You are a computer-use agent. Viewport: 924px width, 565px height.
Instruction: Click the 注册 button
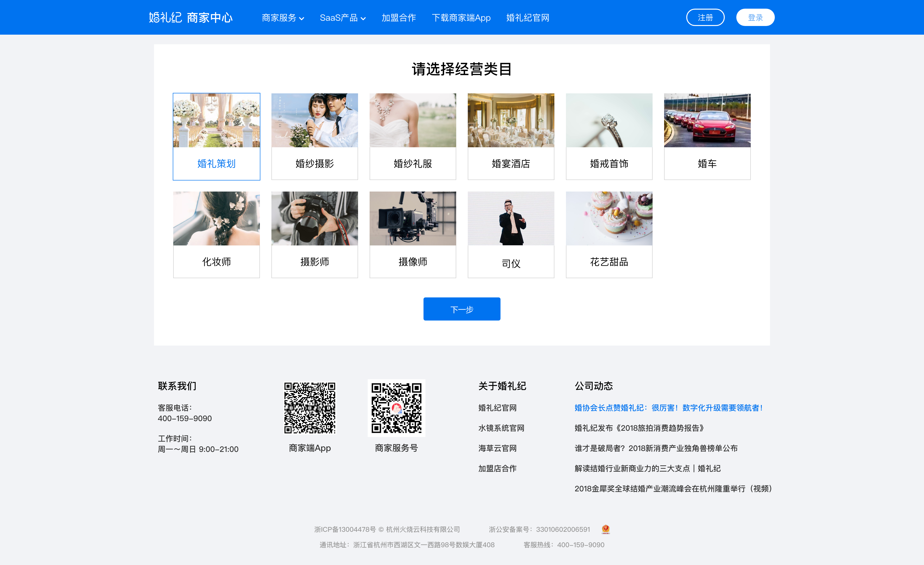click(705, 18)
